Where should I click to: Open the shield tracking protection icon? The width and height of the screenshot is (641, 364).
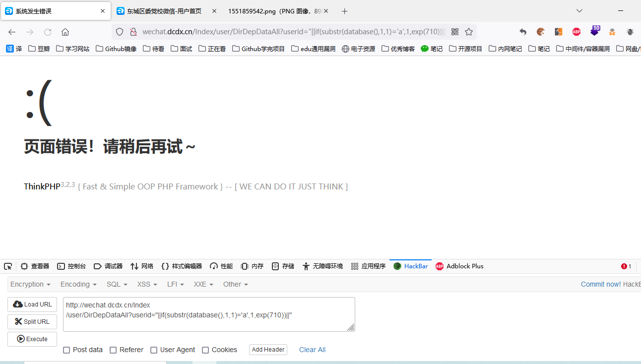point(120,32)
